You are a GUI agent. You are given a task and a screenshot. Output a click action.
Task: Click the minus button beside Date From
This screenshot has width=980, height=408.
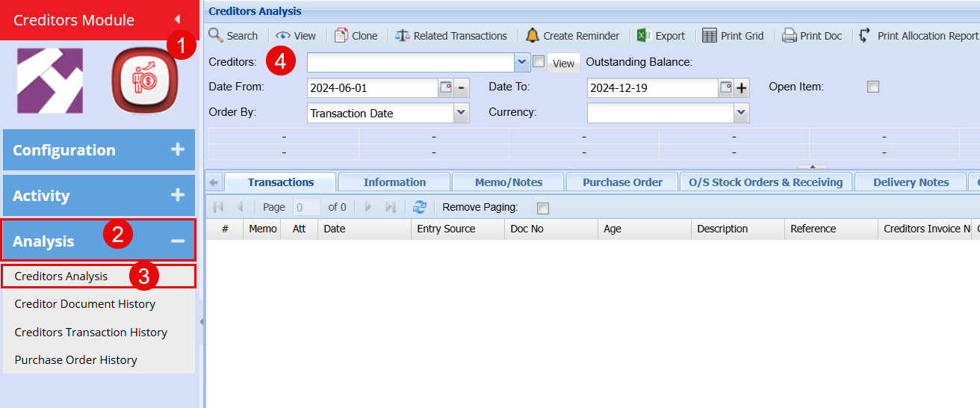coord(462,87)
